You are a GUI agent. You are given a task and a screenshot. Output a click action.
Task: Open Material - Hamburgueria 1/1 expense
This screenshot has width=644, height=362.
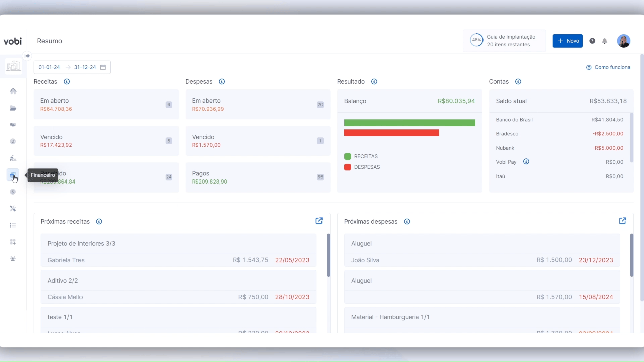(x=482, y=320)
